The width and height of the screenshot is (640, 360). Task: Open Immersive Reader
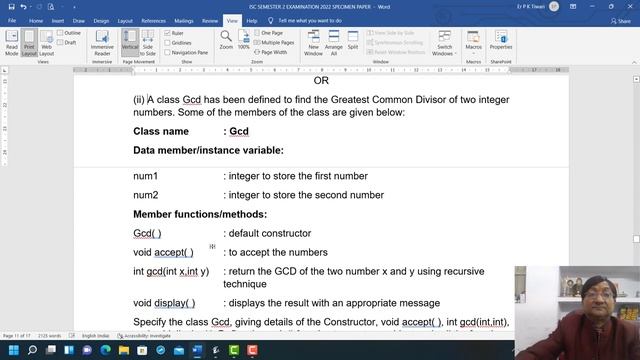tap(102, 42)
